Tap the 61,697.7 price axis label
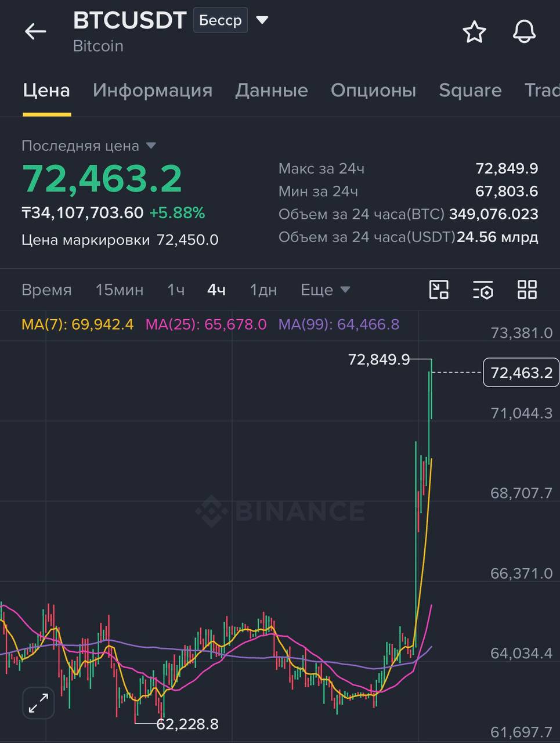This screenshot has width=560, height=743. (521, 733)
